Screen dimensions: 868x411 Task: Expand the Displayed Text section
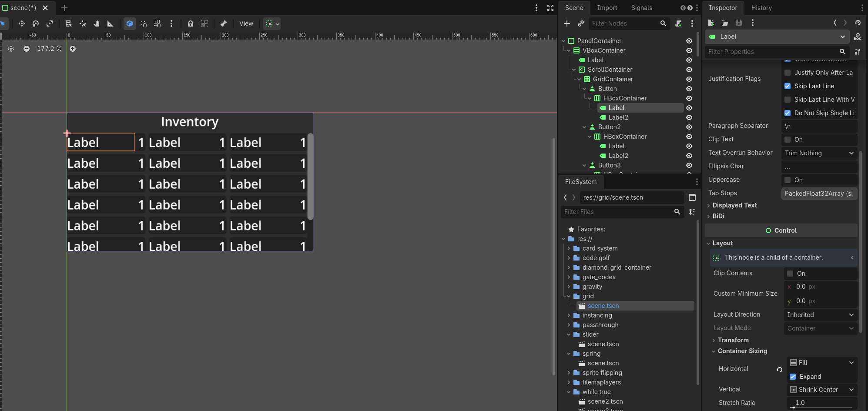coord(734,205)
